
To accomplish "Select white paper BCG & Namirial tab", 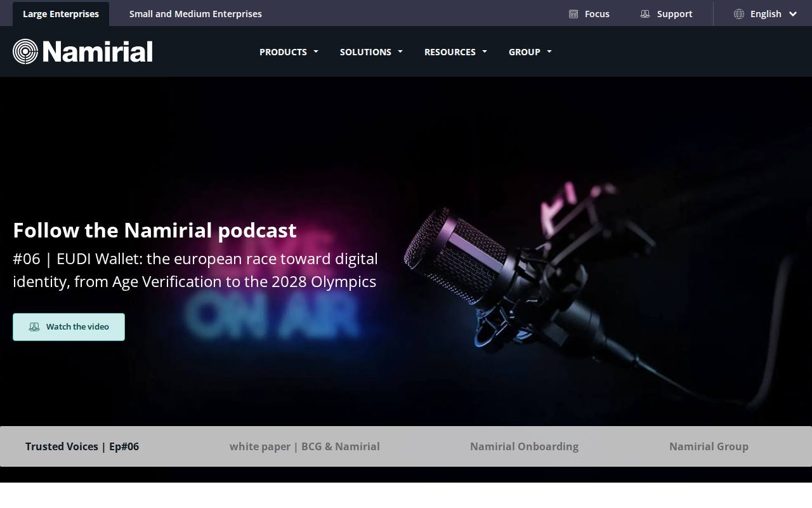I will coord(304,446).
